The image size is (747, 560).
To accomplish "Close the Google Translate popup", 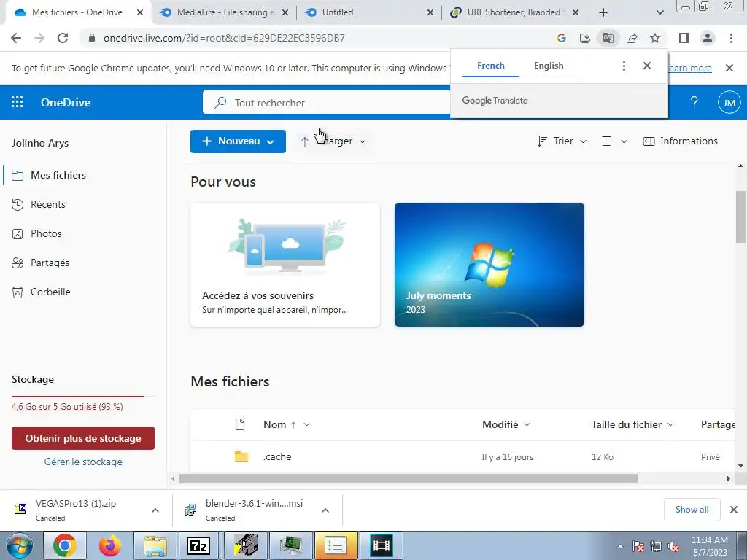I will (x=647, y=66).
